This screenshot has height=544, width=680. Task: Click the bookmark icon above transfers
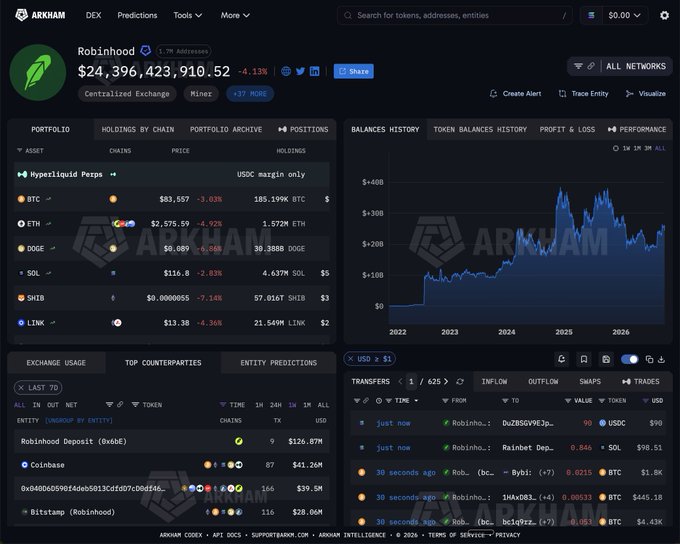point(584,359)
